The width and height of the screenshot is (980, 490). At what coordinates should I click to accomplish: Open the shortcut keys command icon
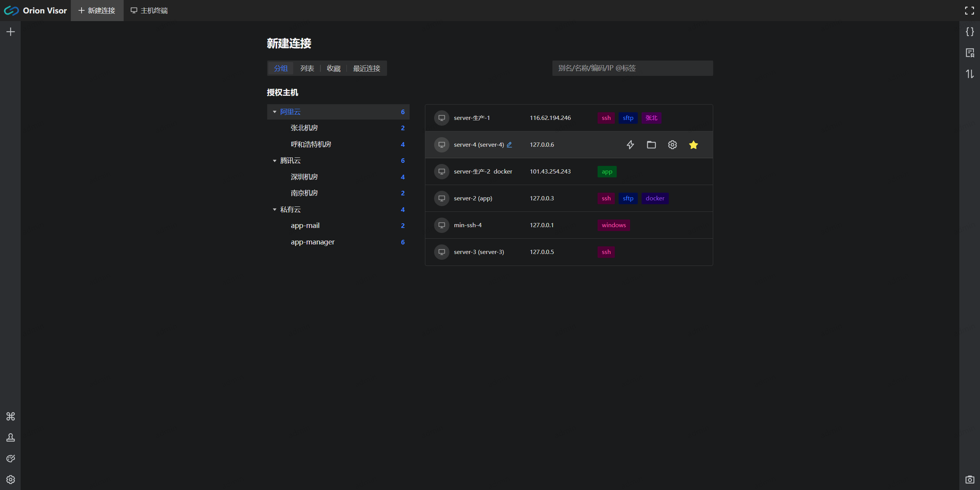[x=11, y=416]
